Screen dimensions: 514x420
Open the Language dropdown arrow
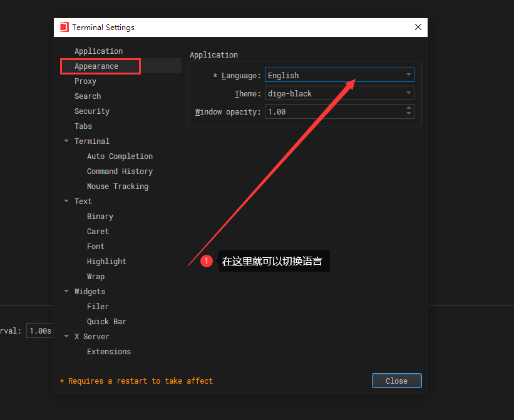[x=408, y=75]
